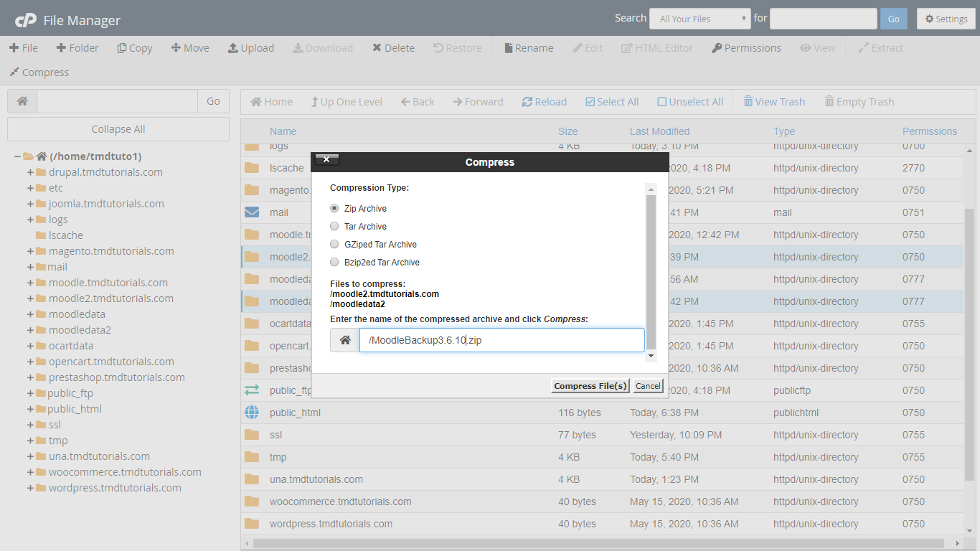
Task: Click the Compress toolbar icon
Action: point(14,72)
